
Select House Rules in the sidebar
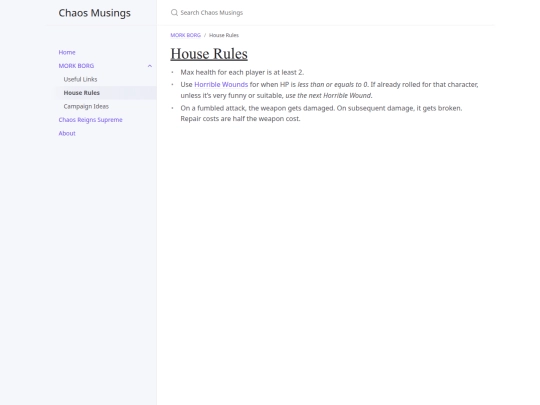(x=82, y=93)
